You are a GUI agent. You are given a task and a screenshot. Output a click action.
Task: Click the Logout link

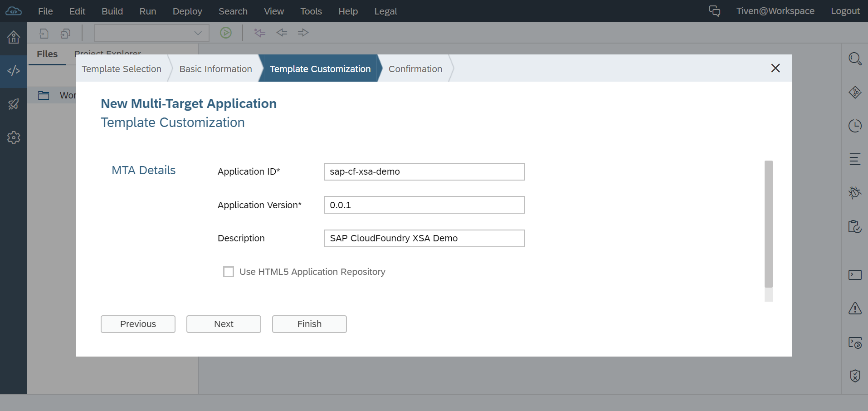pyautogui.click(x=845, y=11)
